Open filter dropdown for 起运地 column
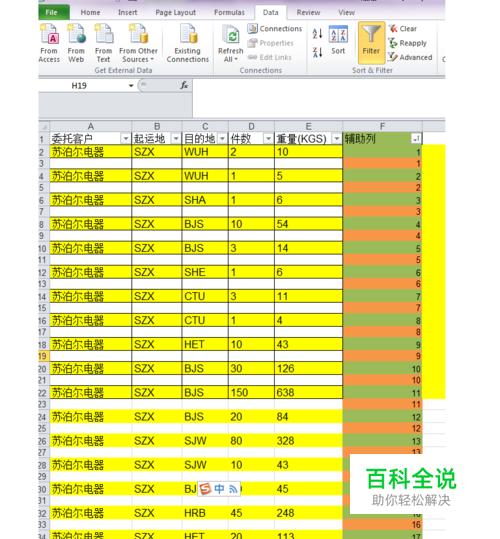Screen dimensions: 500x539 (x=176, y=139)
